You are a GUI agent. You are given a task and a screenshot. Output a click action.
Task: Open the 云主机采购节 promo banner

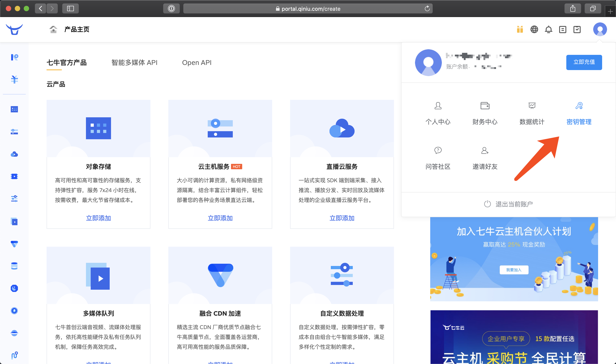(x=514, y=337)
